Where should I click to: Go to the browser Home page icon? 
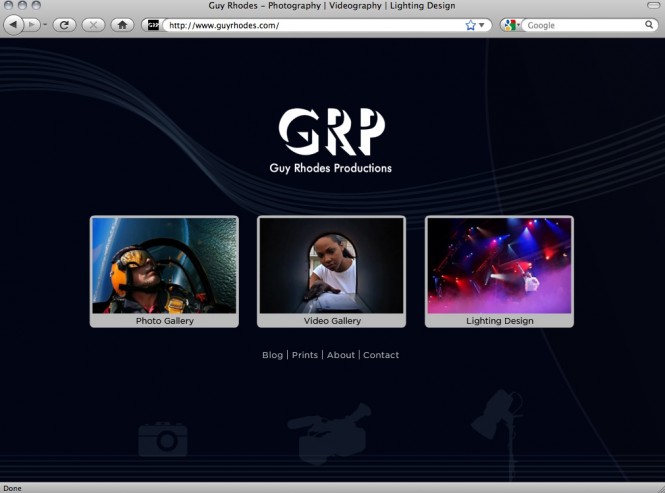(x=122, y=24)
